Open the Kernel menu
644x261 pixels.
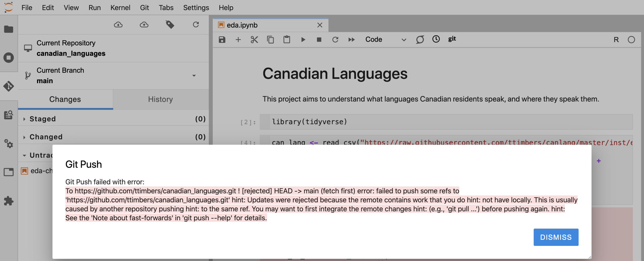pyautogui.click(x=120, y=8)
